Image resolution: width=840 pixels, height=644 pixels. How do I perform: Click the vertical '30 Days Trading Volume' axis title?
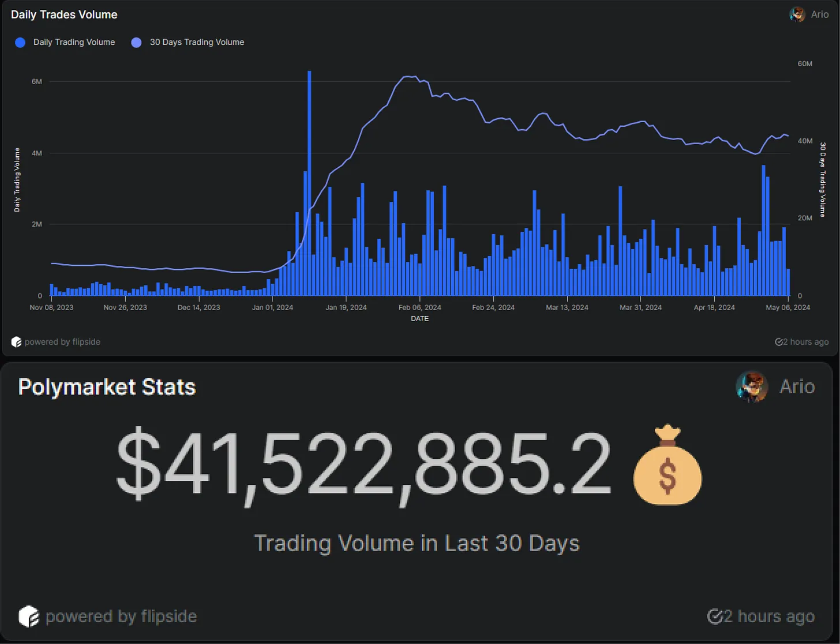coord(823,180)
